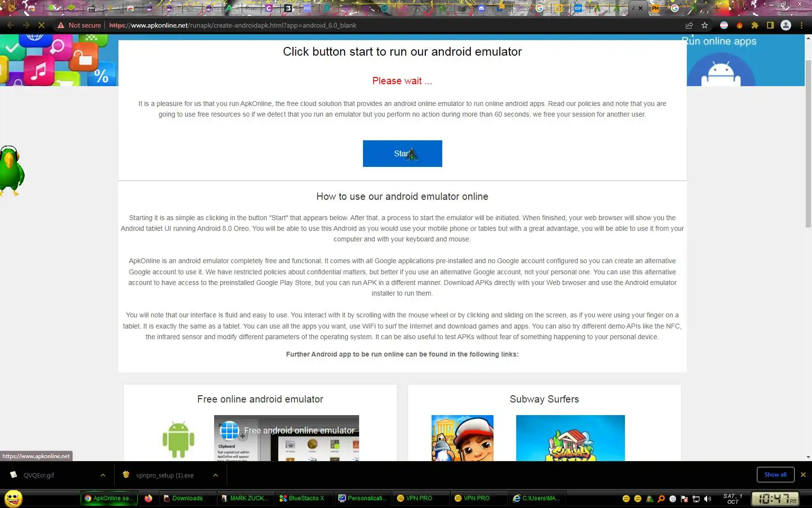Stop loading the page
The height and width of the screenshot is (508, 812).
click(42, 25)
